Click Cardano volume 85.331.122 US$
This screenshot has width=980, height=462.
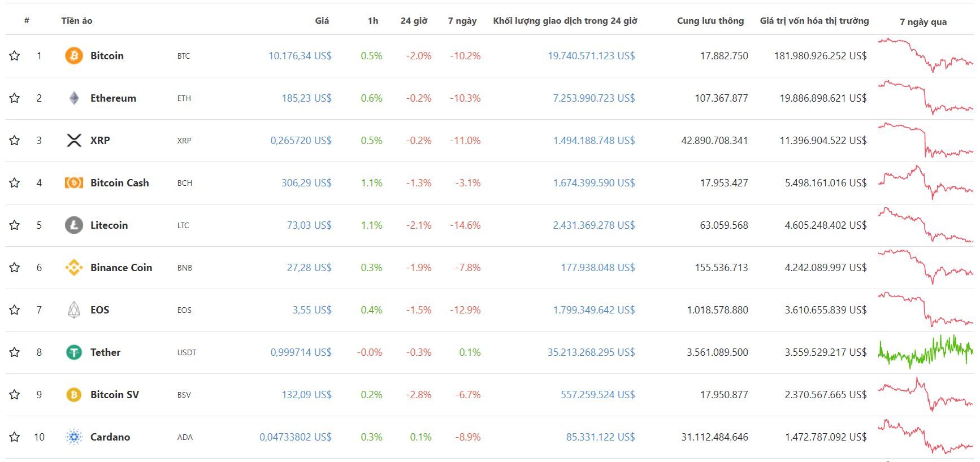click(601, 437)
